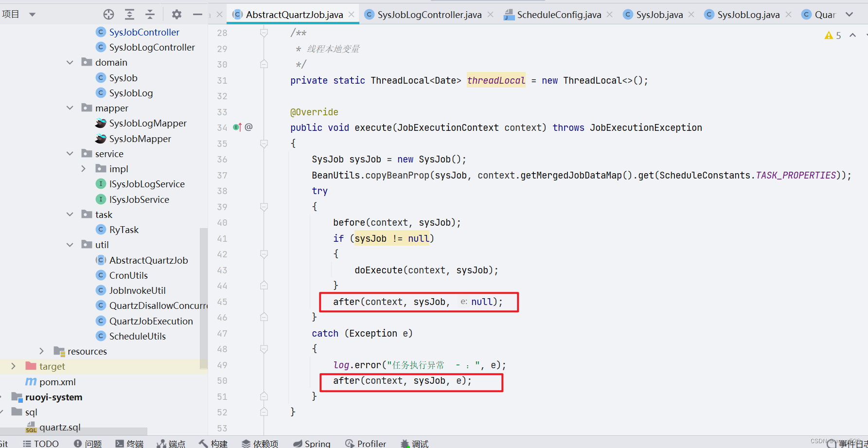
Task: Open the 问题 problems tool window
Action: 88,444
